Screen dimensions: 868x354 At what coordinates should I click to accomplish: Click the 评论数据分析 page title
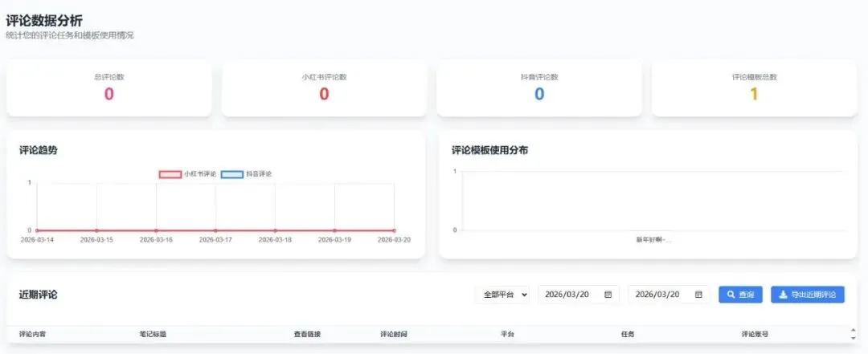[x=44, y=21]
